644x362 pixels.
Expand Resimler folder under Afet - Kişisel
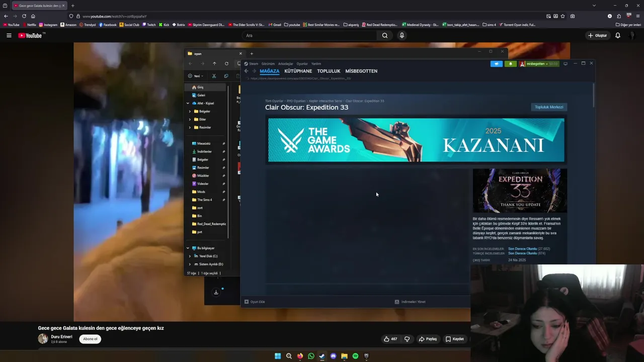[190, 127]
